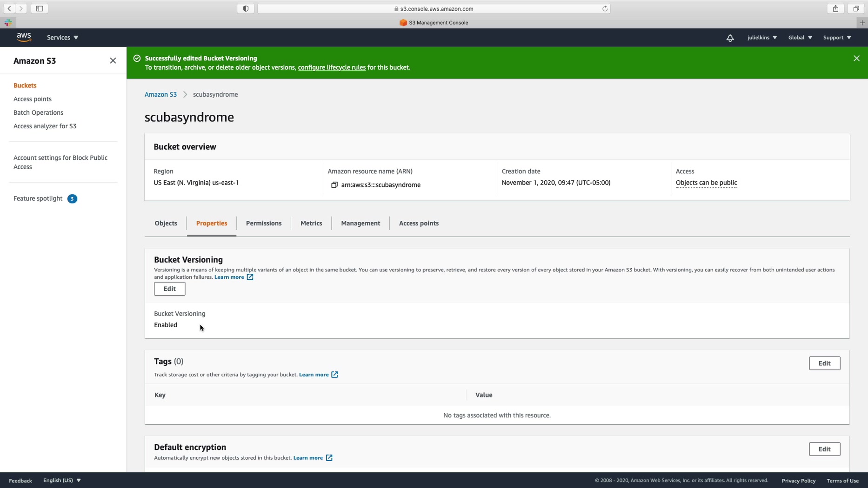
Task: Open the julielkins account dropdown
Action: click(762, 38)
